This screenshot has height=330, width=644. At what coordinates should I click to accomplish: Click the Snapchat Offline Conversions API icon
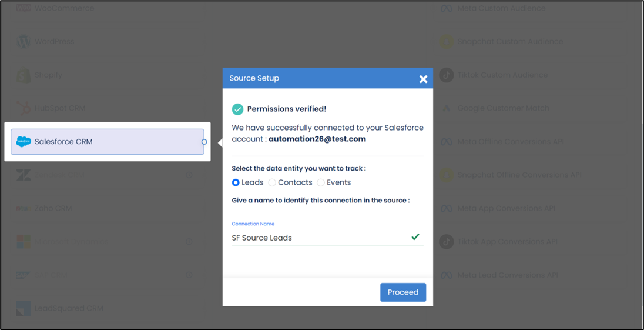447,175
